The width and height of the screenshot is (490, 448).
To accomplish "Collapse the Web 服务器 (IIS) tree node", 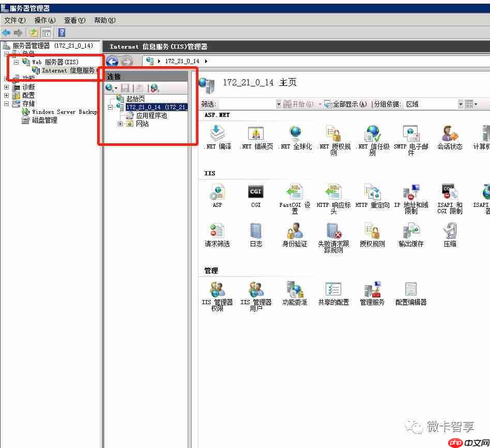I will 16,62.
